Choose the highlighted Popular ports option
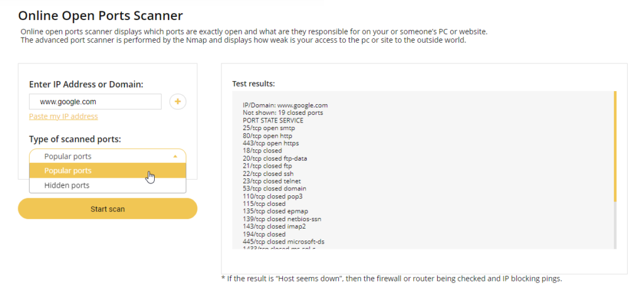Image resolution: width=644 pixels, height=287 pixels. click(x=108, y=171)
